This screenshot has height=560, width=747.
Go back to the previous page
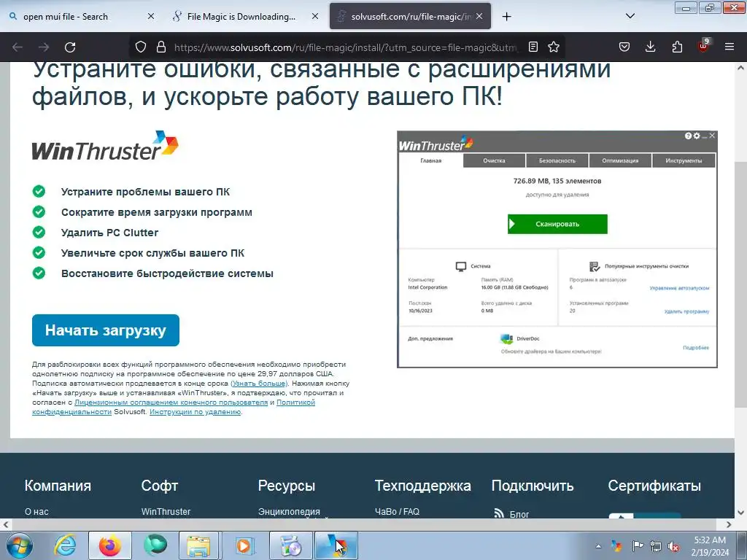18,47
